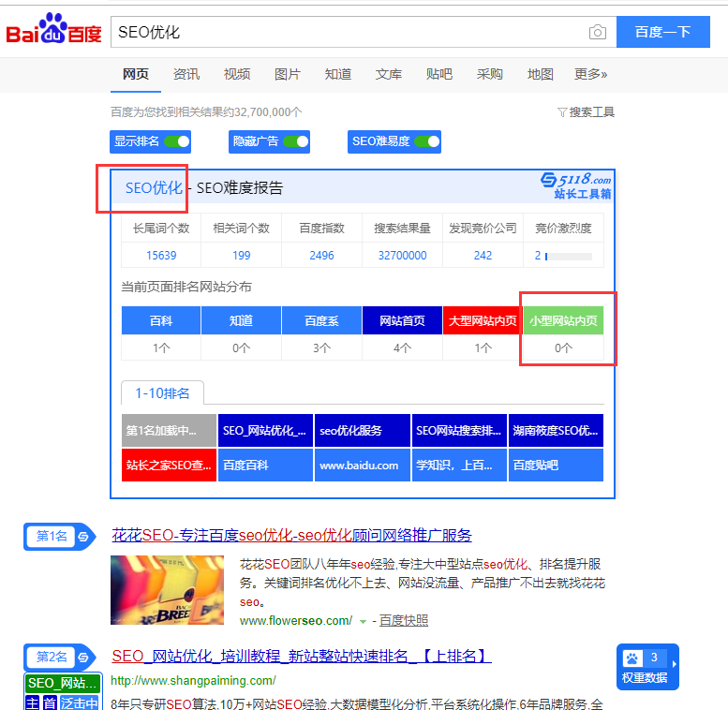Viewport: 728px width, 710px height.
Task: Click the 5118 icon beside 第2名 badge
Action: click(83, 658)
